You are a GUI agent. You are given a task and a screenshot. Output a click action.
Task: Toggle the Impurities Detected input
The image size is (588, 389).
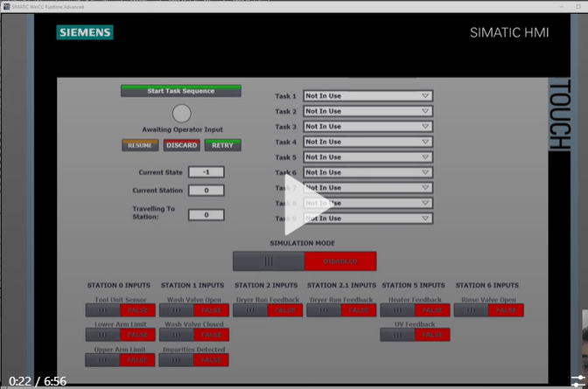click(x=193, y=359)
